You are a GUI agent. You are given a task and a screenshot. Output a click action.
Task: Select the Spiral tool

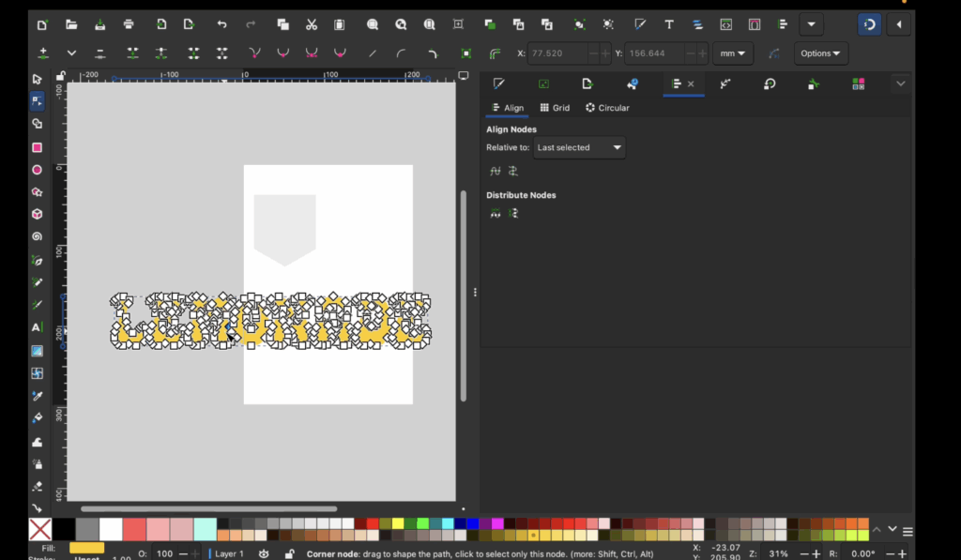point(37,236)
